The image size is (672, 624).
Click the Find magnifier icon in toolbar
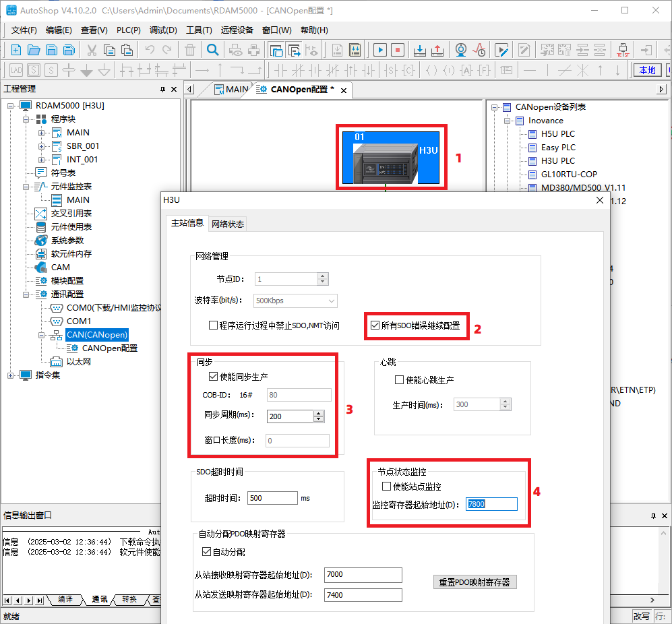point(212,50)
